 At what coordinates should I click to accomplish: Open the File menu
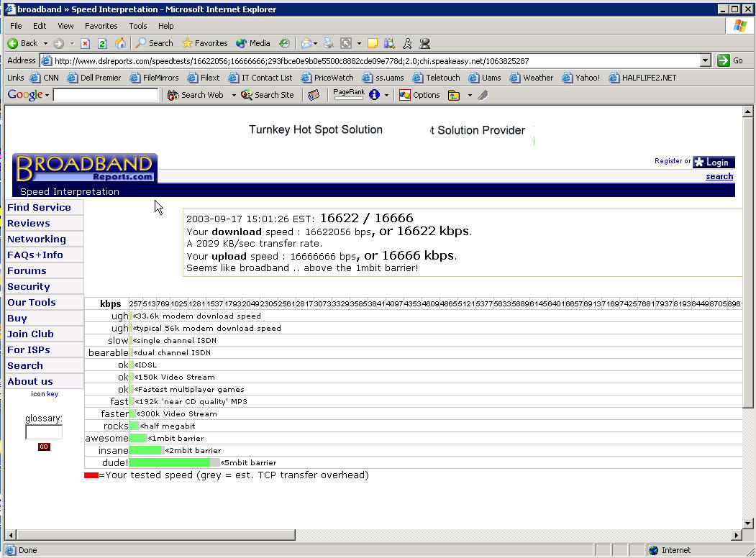point(16,26)
